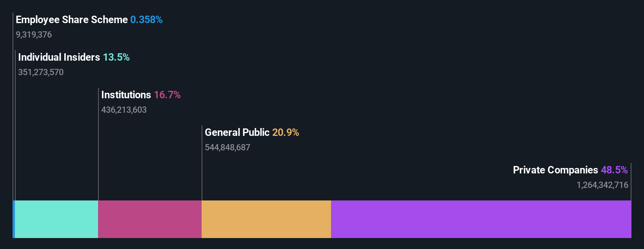Click the 0.358% percentage value
644x249 pixels.
pyautogui.click(x=146, y=20)
